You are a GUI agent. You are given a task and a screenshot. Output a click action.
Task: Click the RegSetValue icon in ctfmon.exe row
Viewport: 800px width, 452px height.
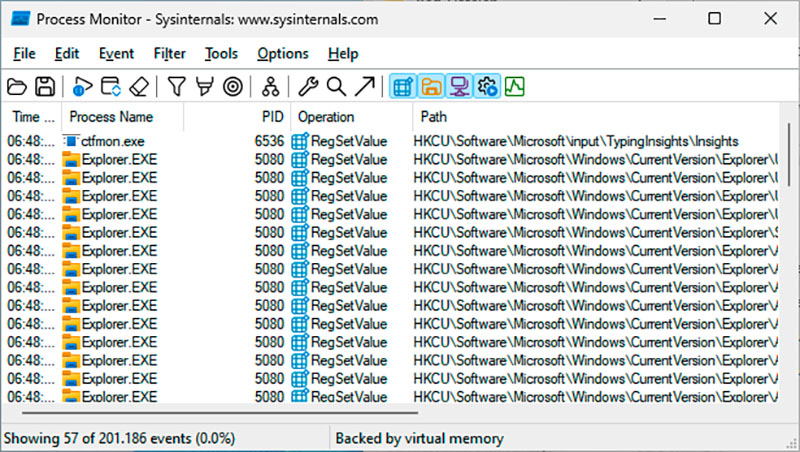[x=300, y=141]
